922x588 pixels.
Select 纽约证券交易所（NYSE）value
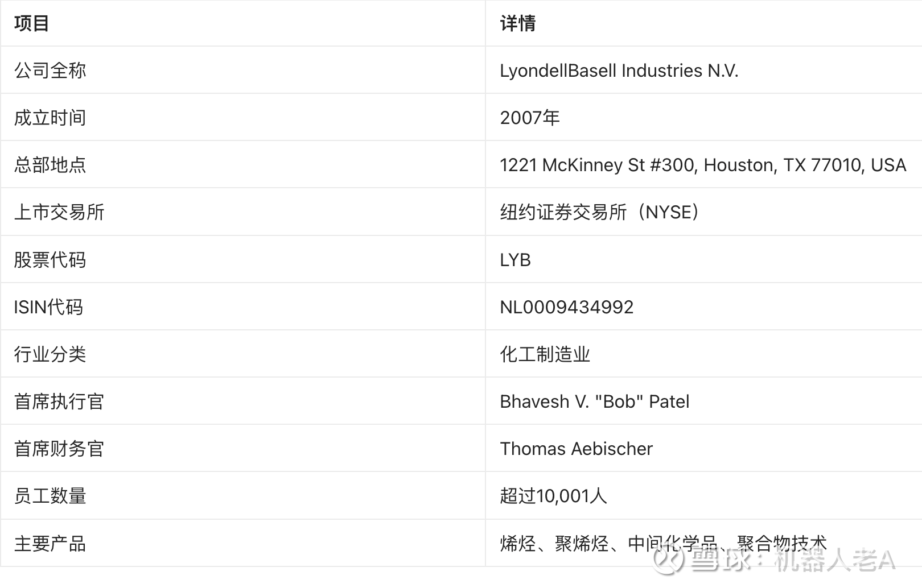(600, 212)
